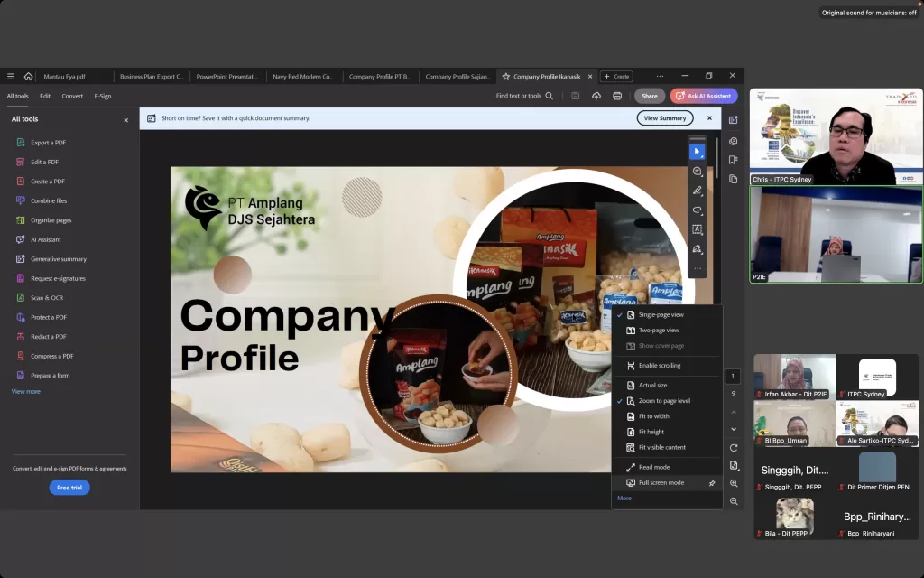This screenshot has width=924, height=578.
Task: Open the Convert menu
Action: point(72,96)
